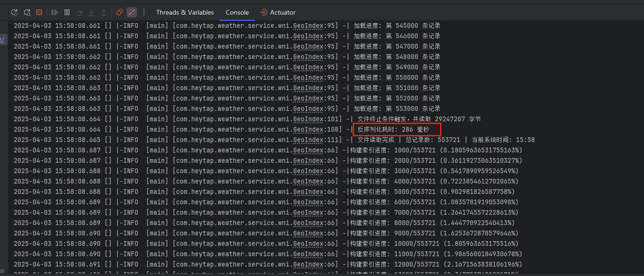Open the three-dot more options menu
644x276 pixels.
144,12
